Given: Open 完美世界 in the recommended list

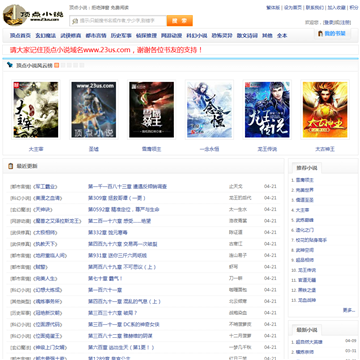Looking at the screenshot, I should click(304, 190).
